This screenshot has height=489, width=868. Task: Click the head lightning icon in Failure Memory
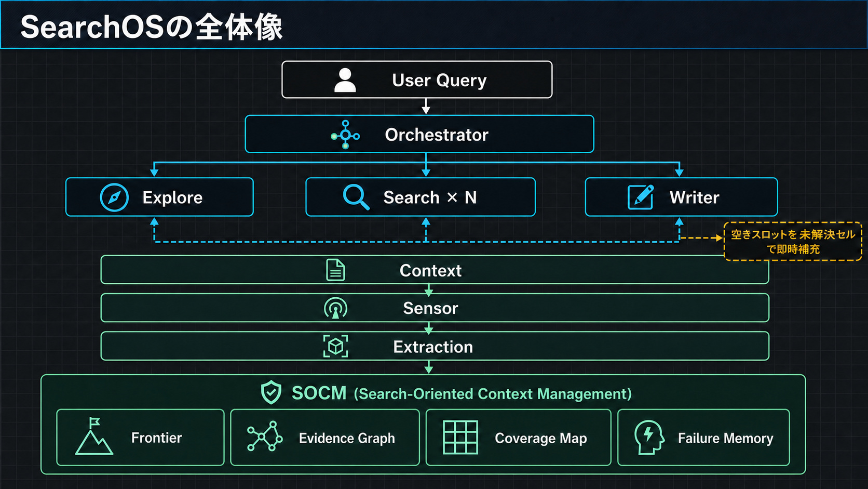coord(649,438)
